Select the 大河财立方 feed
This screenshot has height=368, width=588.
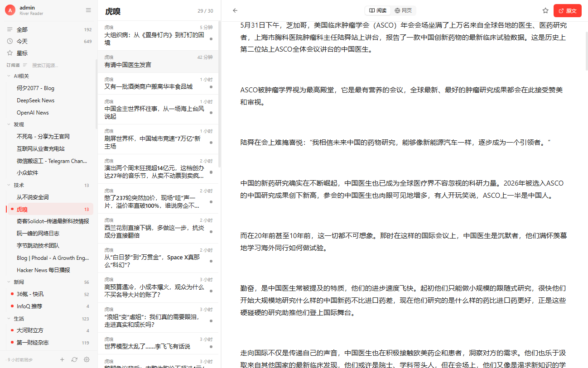click(x=49, y=330)
